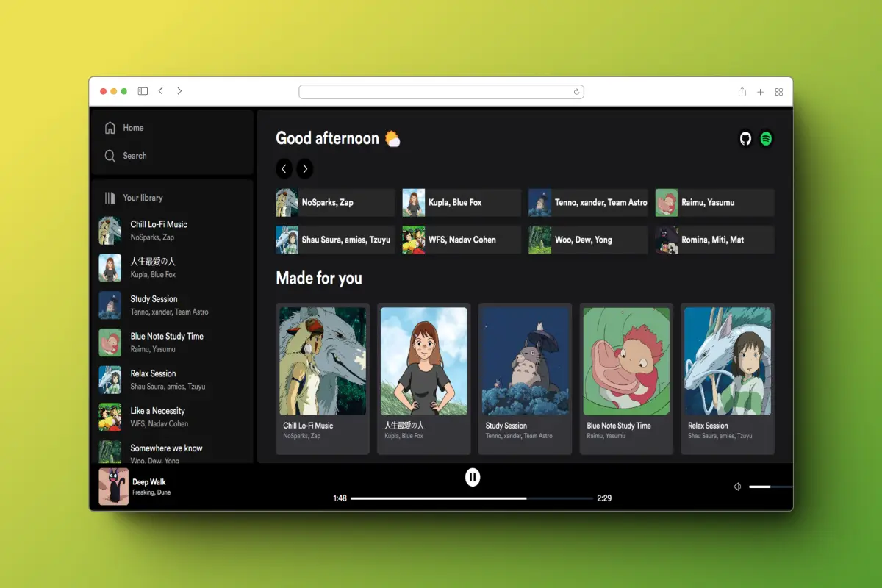Viewport: 882px width, 588px height.
Task: Go forward with browser forward arrow
Action: click(179, 91)
